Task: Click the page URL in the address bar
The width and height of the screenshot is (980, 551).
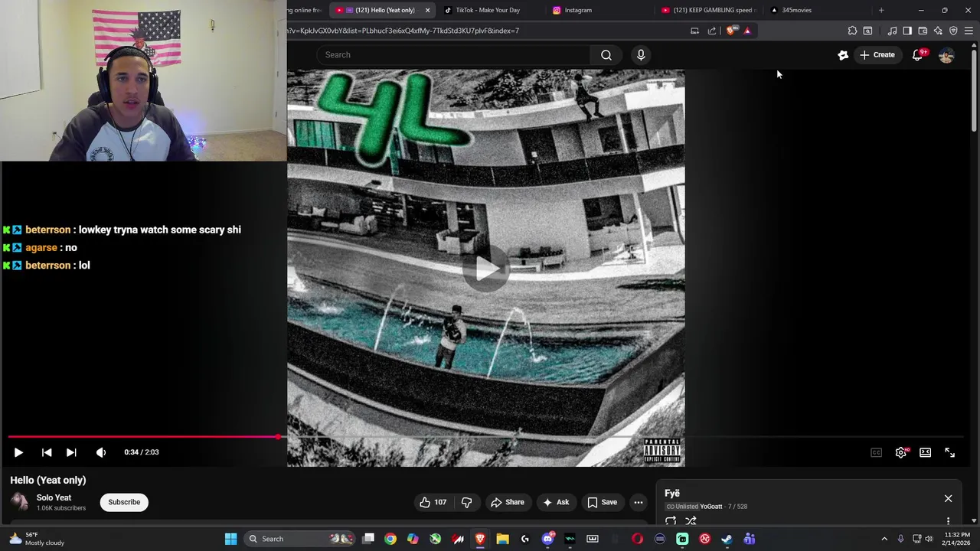Action: click(x=403, y=31)
